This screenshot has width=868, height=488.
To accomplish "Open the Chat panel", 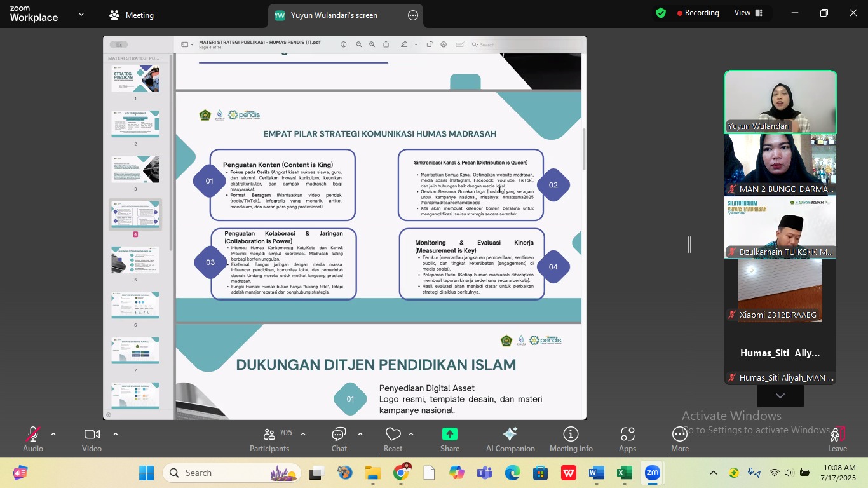I will point(339,438).
